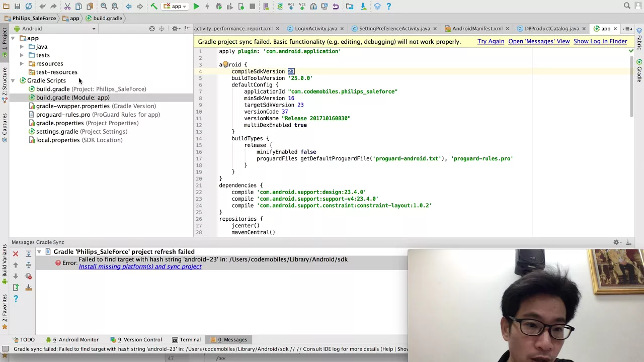Collapse Gradle project refresh failed node
This screenshot has height=362, width=644.
tap(39, 251)
